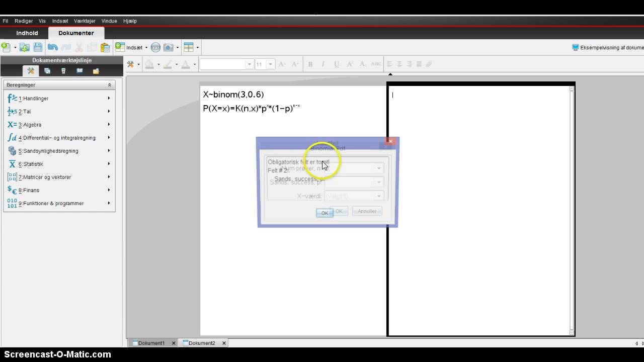Open 2:Tal menu entry

coord(59,111)
